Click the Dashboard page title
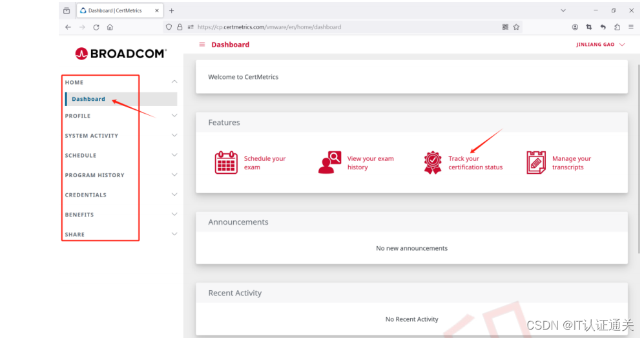Image resolution: width=644 pixels, height=338 pixels. coord(231,45)
